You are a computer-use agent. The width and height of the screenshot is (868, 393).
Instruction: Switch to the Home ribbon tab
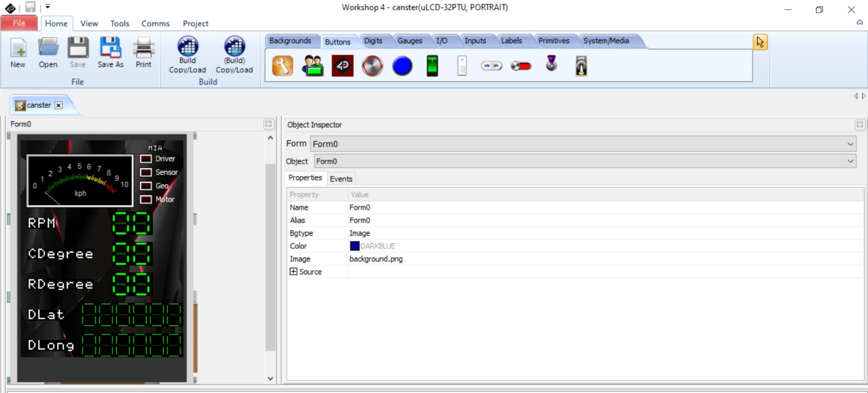[x=56, y=23]
